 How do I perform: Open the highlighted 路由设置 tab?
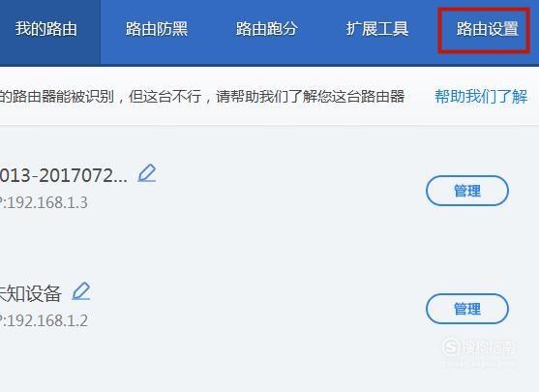click(484, 31)
